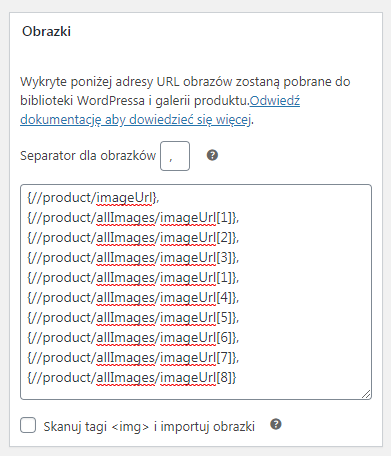Click the Obrazki section heading
The height and width of the screenshot is (456, 391).
pyautogui.click(x=46, y=31)
